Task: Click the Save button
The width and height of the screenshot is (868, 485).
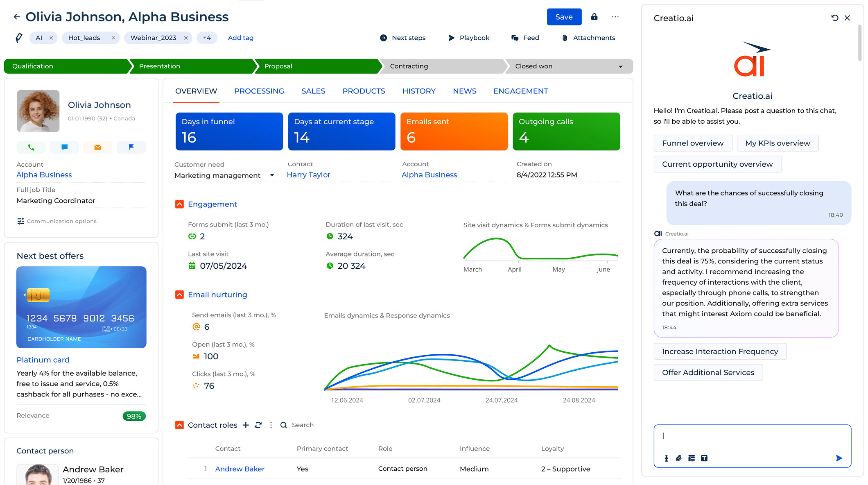Action: (564, 17)
